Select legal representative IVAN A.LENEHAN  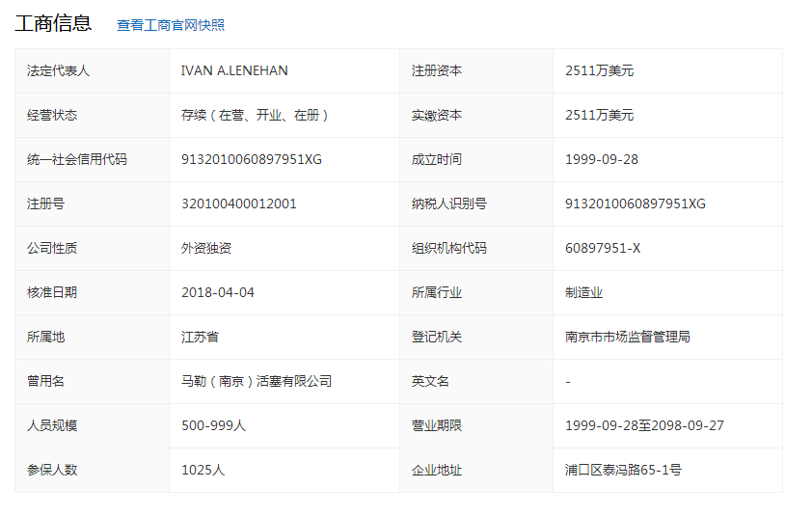(x=234, y=70)
